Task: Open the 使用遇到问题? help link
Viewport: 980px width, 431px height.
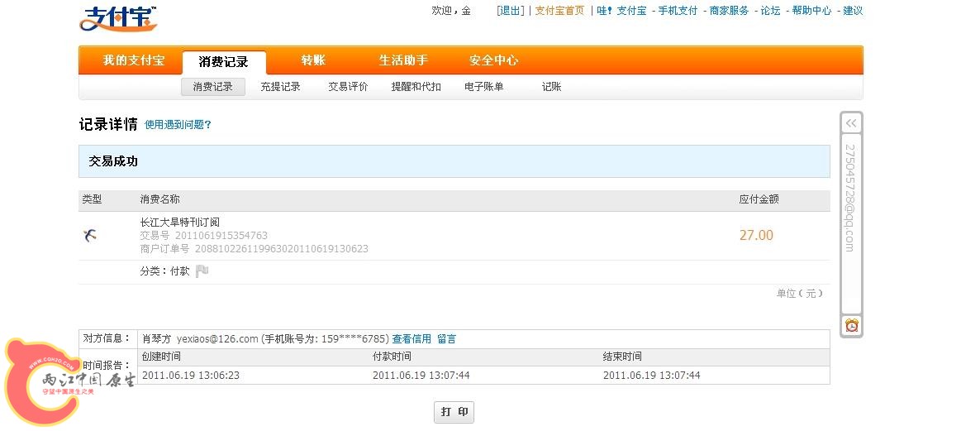Action: pyautogui.click(x=178, y=125)
